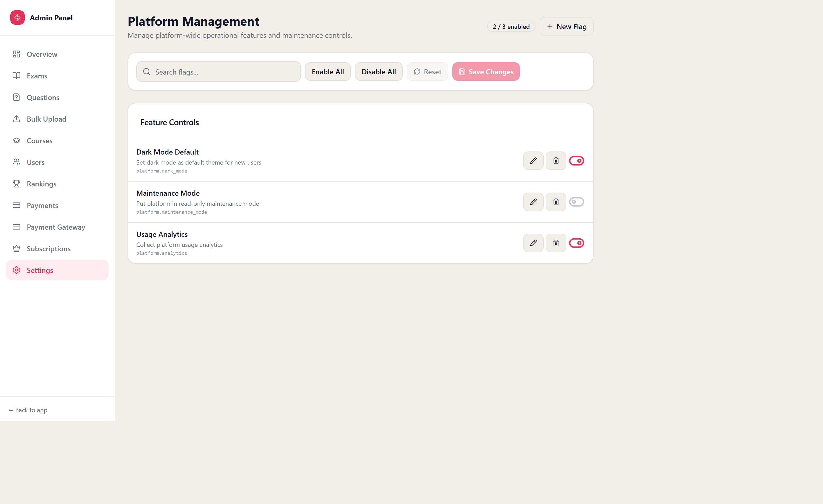Edit the Usage Analytics flag

533,243
